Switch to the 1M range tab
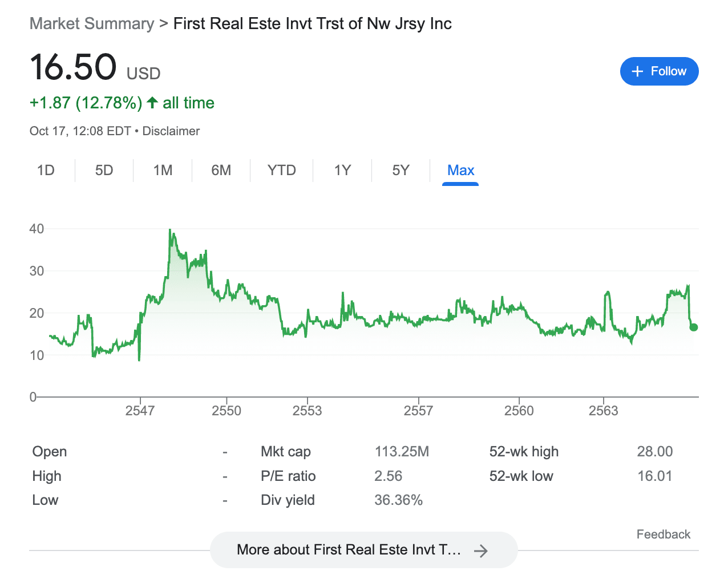Image resolution: width=728 pixels, height=583 pixels. pos(163,171)
